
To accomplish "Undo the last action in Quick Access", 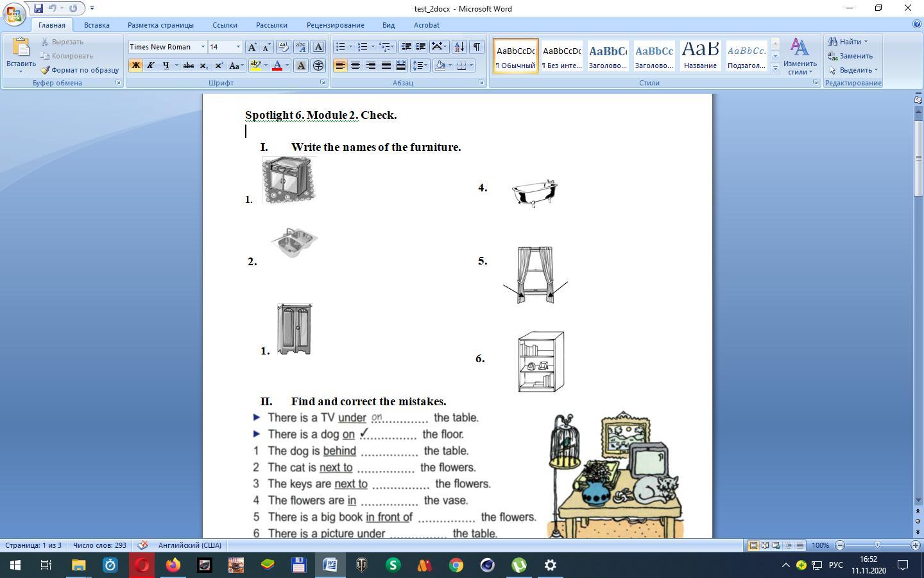I will [x=53, y=8].
